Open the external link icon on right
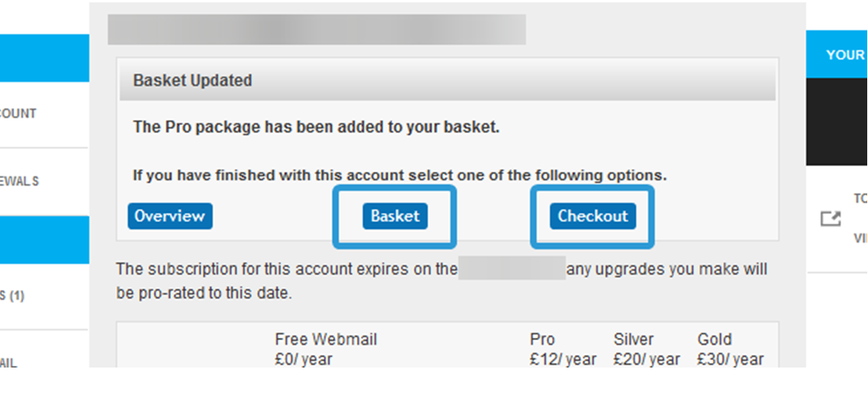Viewport: 868px width, 419px height. (831, 219)
